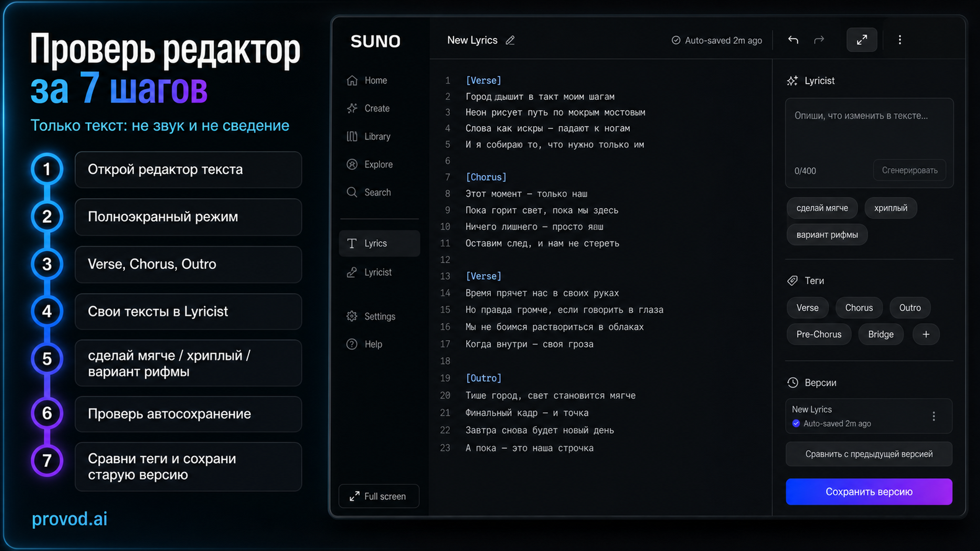Click the [Outro] tag on line 19
Screen dimensions: 980x551
click(483, 378)
